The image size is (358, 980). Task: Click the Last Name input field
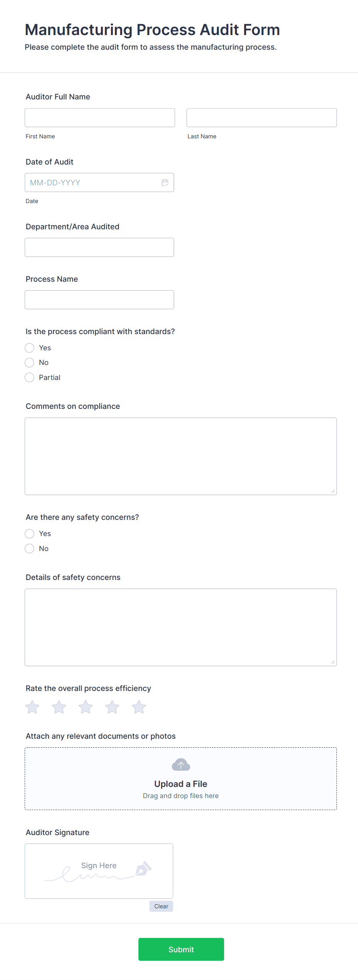261,118
